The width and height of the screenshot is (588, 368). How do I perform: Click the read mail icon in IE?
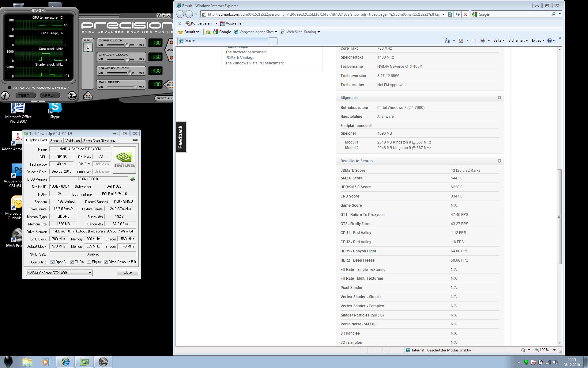click(x=474, y=40)
